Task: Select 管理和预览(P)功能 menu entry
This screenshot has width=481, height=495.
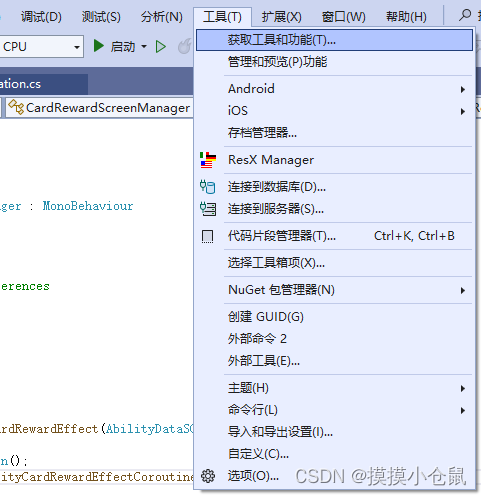Action: (x=334, y=62)
